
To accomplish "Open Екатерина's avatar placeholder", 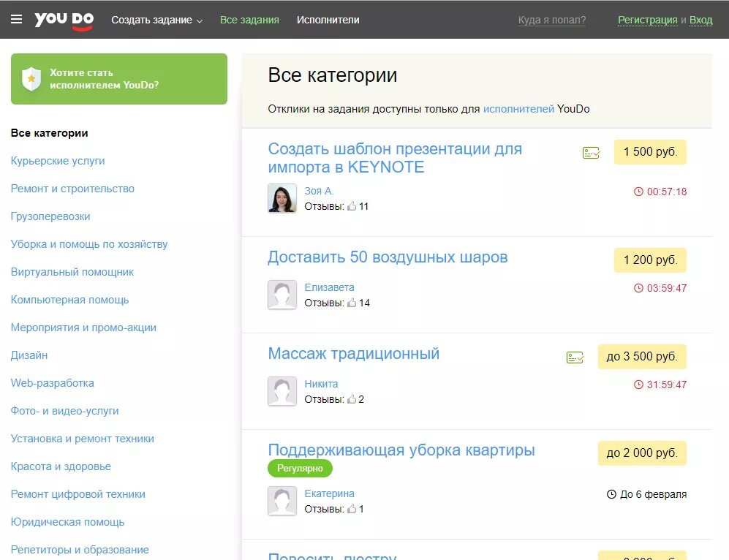I will pyautogui.click(x=282, y=501).
